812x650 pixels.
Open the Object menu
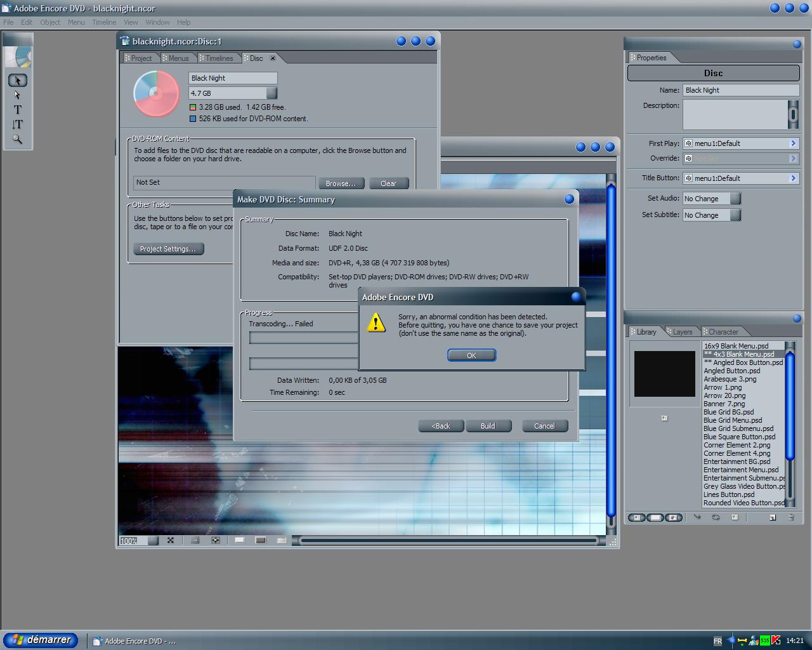tap(50, 22)
